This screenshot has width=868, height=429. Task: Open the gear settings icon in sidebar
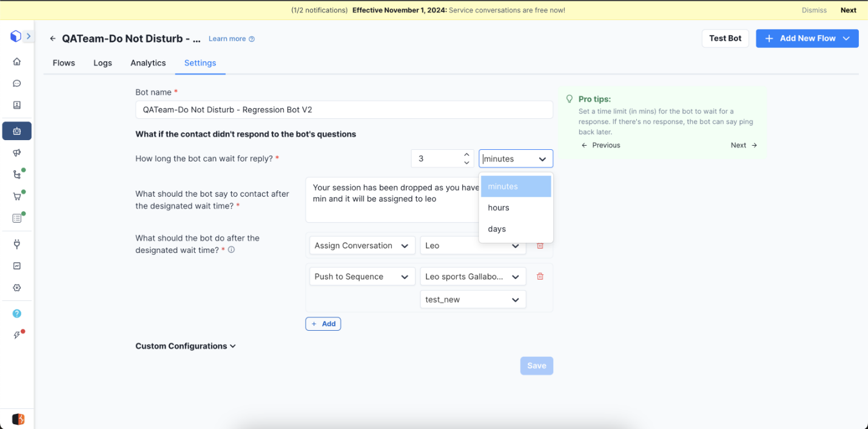(x=17, y=288)
